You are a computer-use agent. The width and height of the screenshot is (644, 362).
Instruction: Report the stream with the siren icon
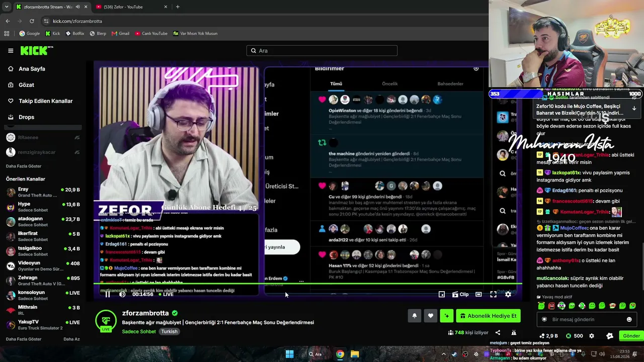[514, 332]
